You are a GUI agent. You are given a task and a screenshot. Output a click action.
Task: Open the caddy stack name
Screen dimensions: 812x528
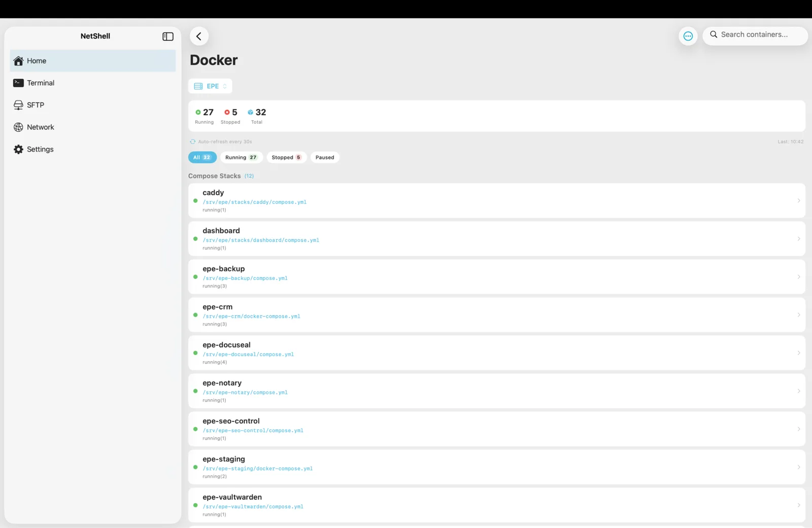click(x=213, y=193)
